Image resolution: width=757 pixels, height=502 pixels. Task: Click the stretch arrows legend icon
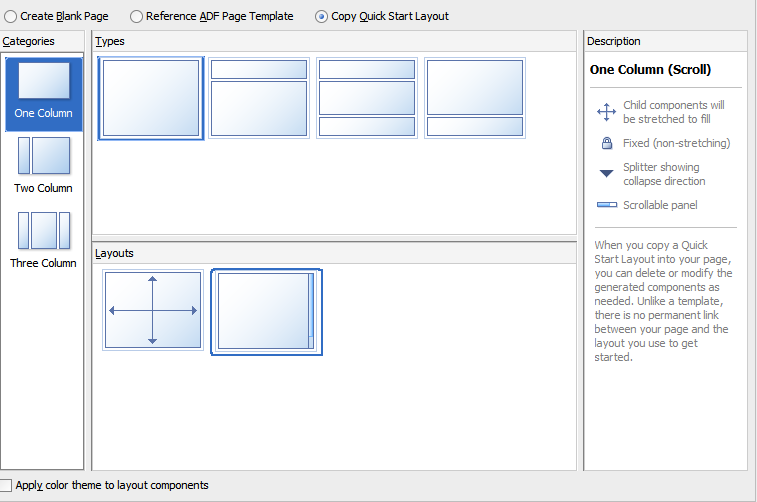click(x=606, y=112)
